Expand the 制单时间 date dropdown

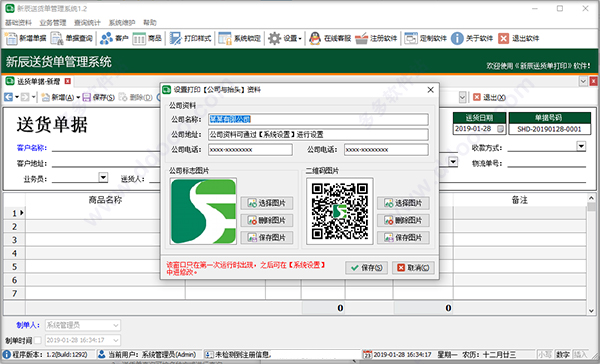(116, 340)
